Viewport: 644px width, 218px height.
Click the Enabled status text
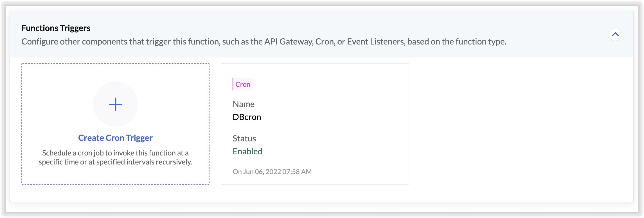coord(247,151)
